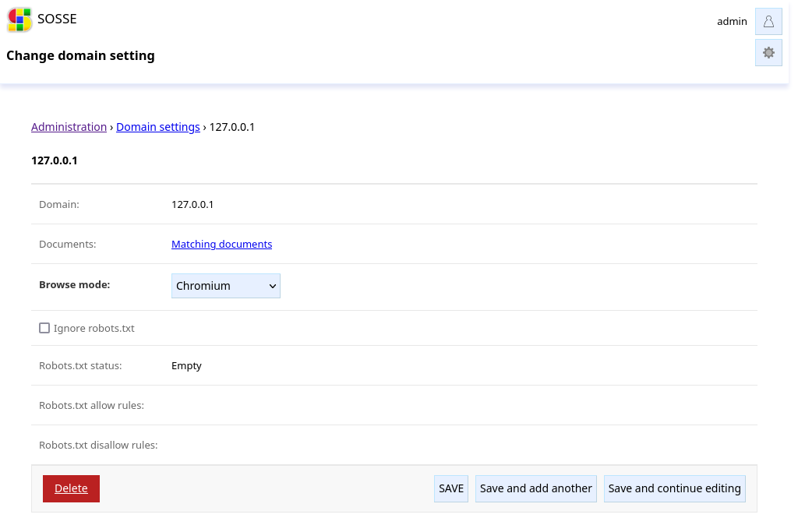Image resolution: width=798 pixels, height=532 pixels.
Task: Click the Domain value 127.0.0.1
Action: (192, 204)
